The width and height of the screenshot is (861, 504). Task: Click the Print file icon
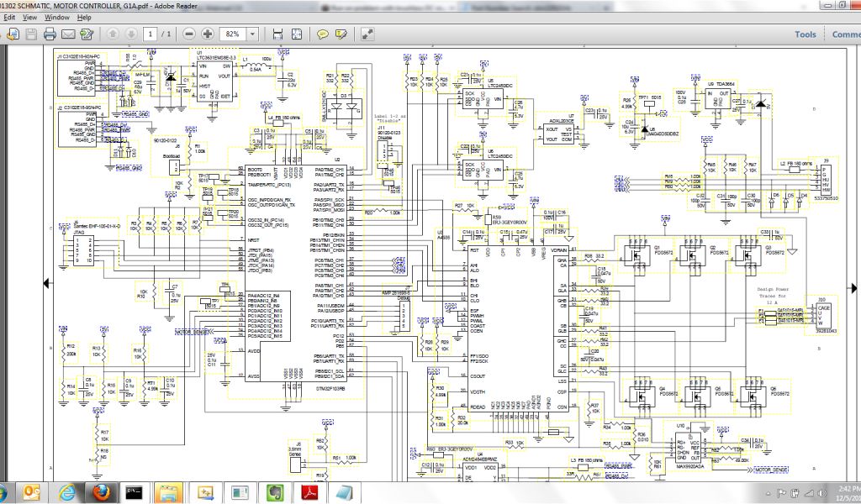(x=50, y=34)
